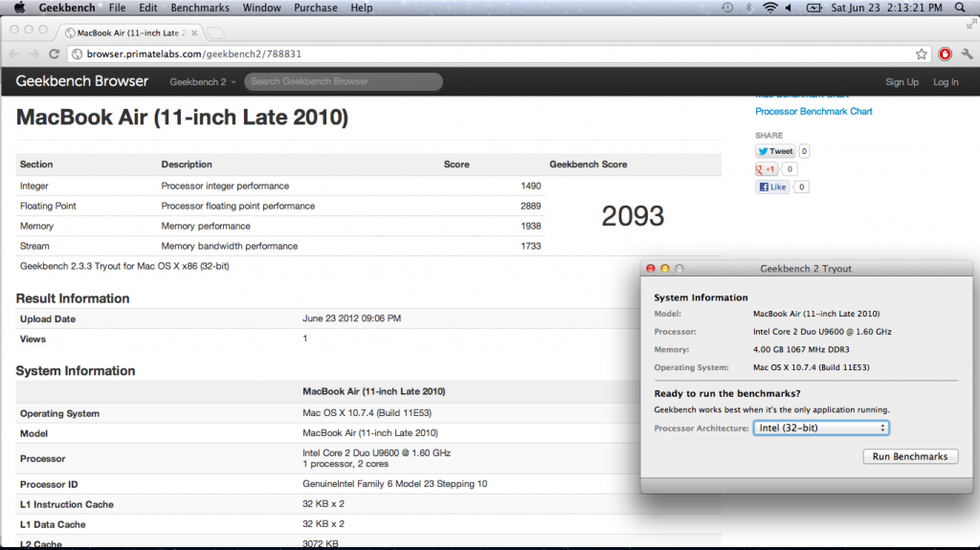Click the Time Machine menu bar icon
The width and height of the screenshot is (980, 550).
tap(727, 8)
